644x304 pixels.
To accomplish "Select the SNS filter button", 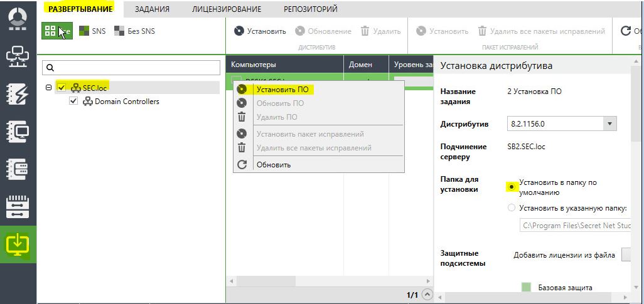I will tap(92, 31).
